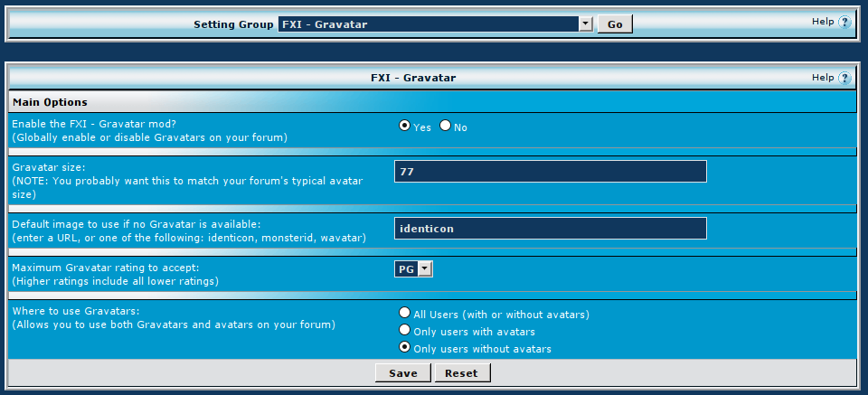Click the question mark icon in Setting Group bar
868x395 pixels.
click(x=844, y=23)
